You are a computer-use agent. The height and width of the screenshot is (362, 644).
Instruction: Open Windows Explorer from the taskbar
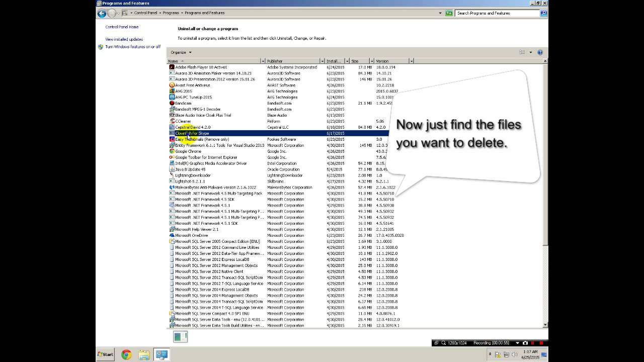144,355
